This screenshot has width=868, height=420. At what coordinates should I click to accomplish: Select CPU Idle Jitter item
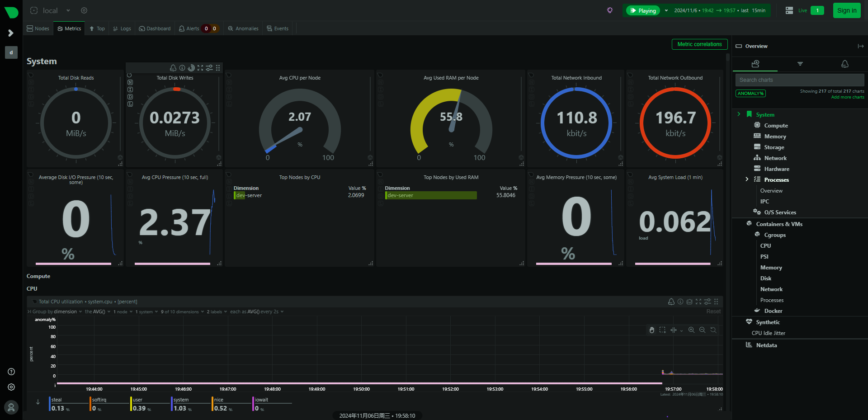click(768, 333)
